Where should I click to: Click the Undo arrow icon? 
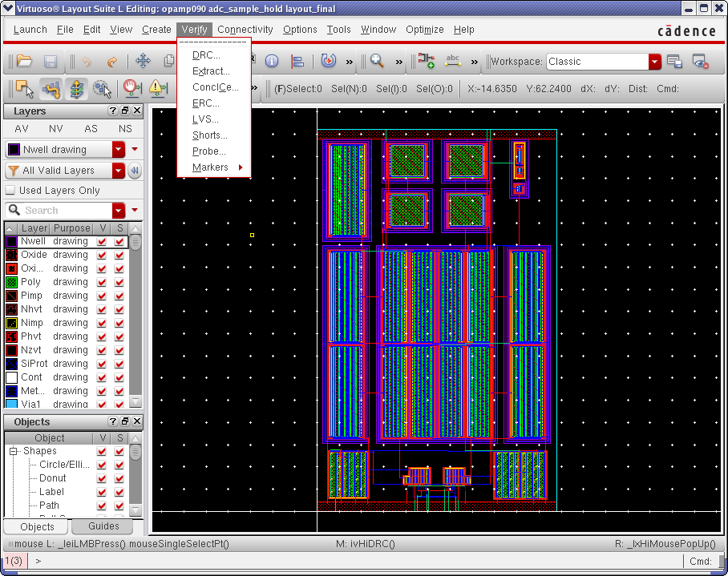click(87, 62)
